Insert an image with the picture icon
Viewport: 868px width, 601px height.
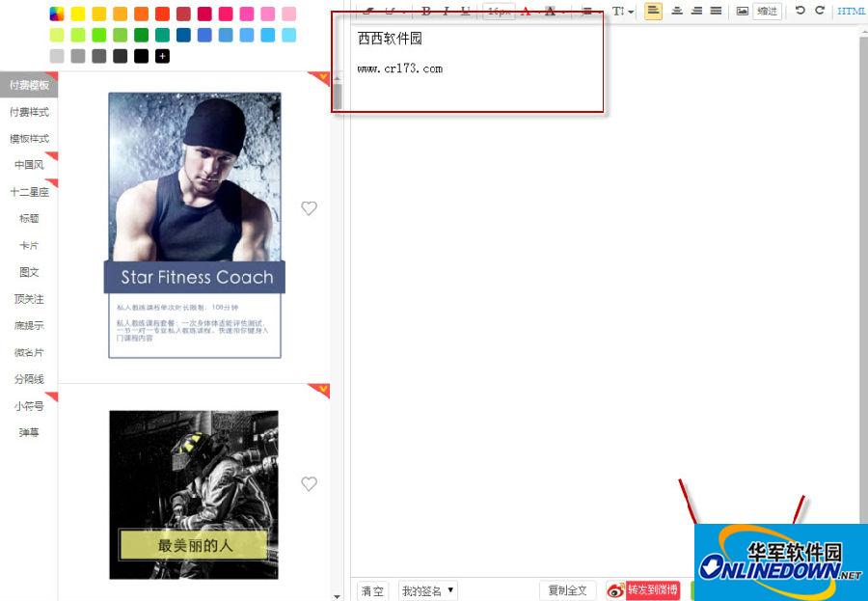(743, 11)
